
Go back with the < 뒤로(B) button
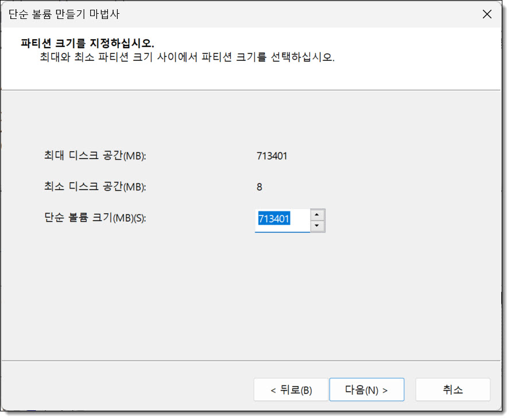291,390
